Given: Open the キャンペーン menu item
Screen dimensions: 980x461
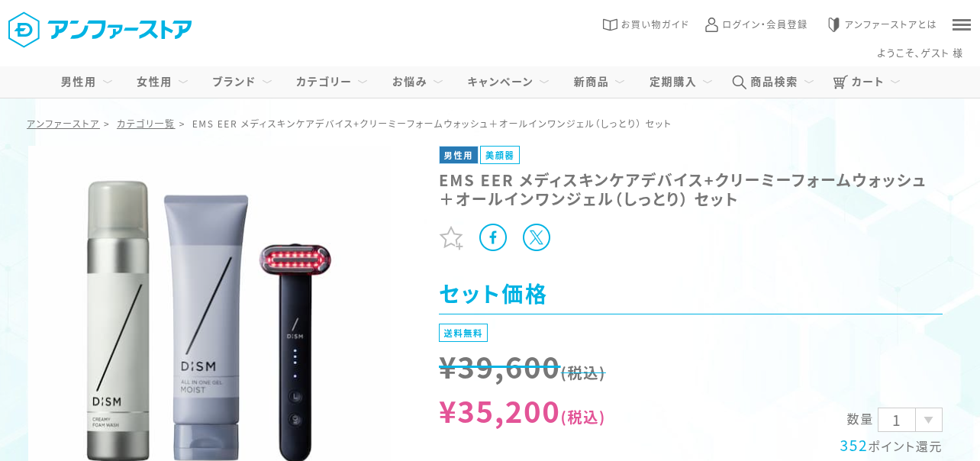Looking at the screenshot, I should click(x=508, y=82).
